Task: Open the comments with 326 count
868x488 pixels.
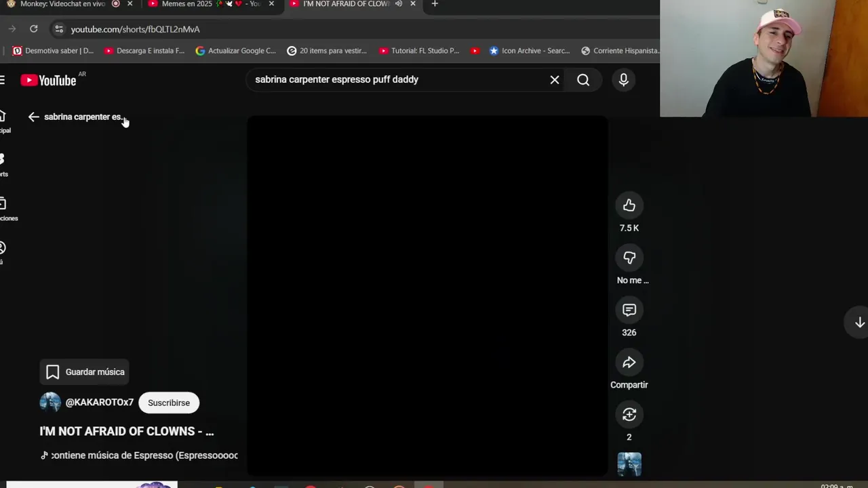Action: pos(629,310)
